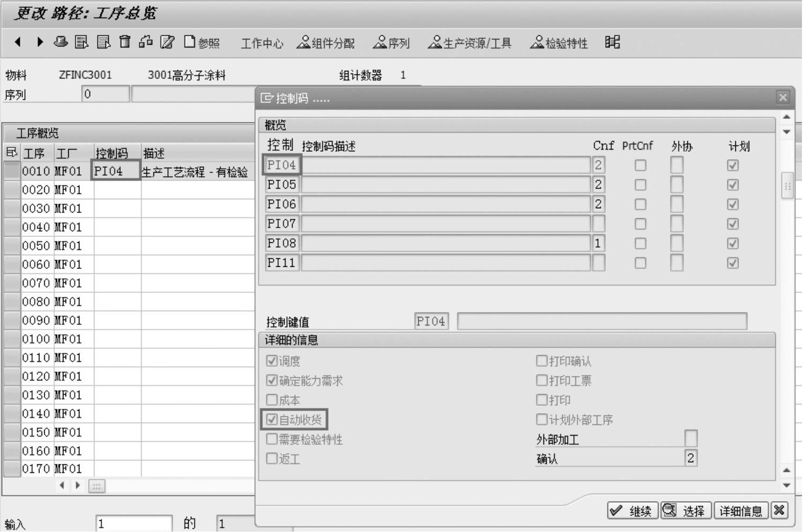The image size is (803, 532).
Task: Toggle PrtCnf checkbox for PI06
Action: coord(640,204)
